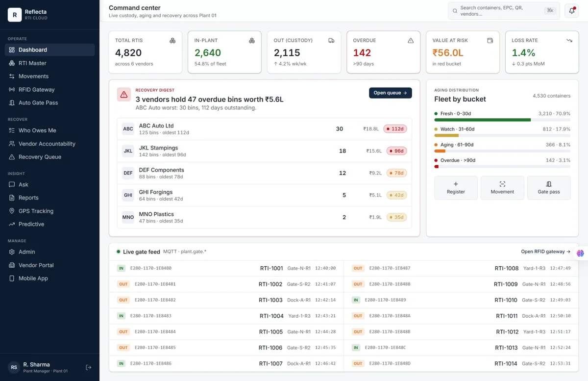
Task: Click the 35d badge on MNO Plastics row
Action: [396, 217]
